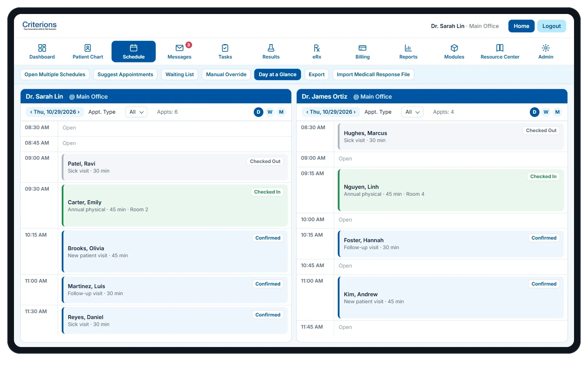
Task: Click the Criterions logo
Action: (39, 25)
